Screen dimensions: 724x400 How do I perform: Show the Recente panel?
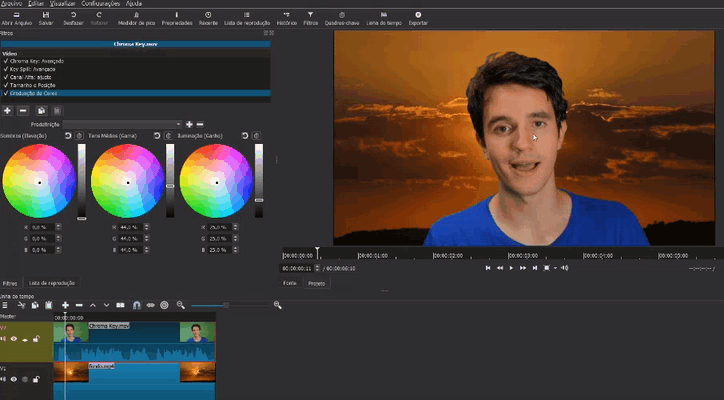208,18
